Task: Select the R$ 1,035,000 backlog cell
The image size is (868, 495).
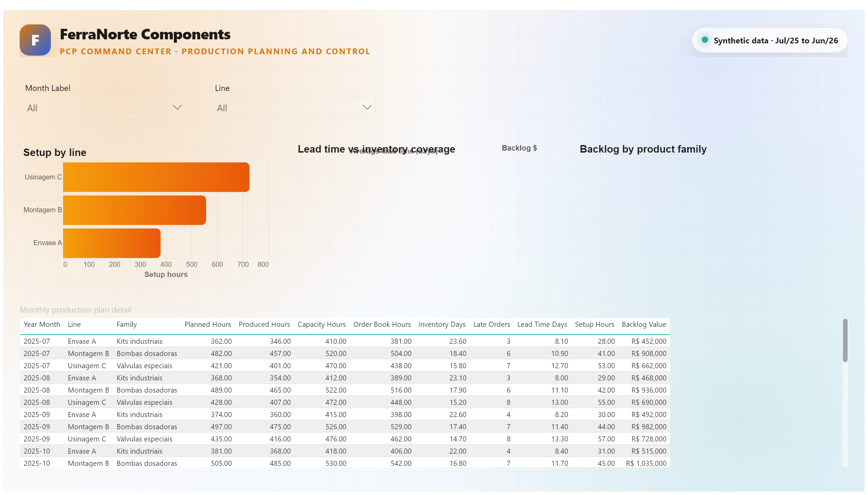Action: click(646, 463)
